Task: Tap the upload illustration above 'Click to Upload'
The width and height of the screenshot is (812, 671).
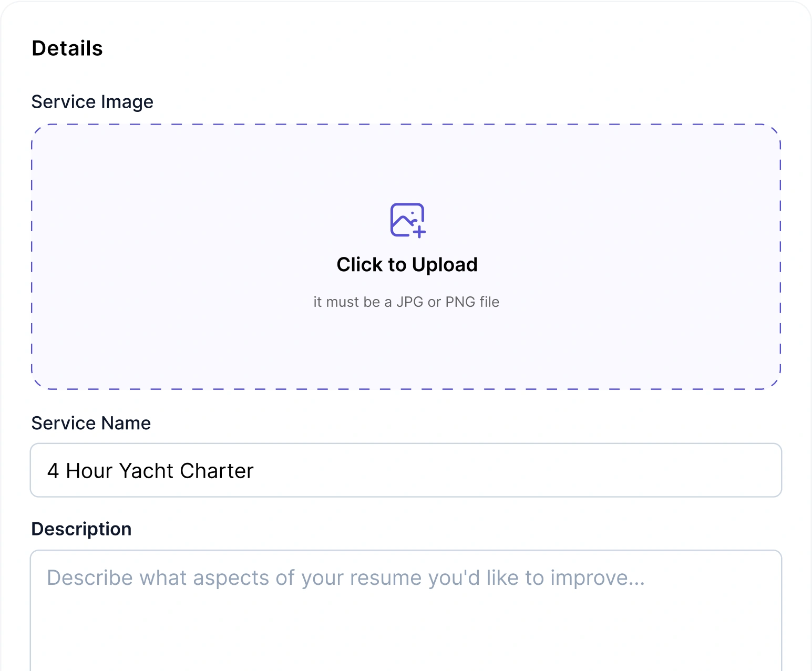Action: 406,220
